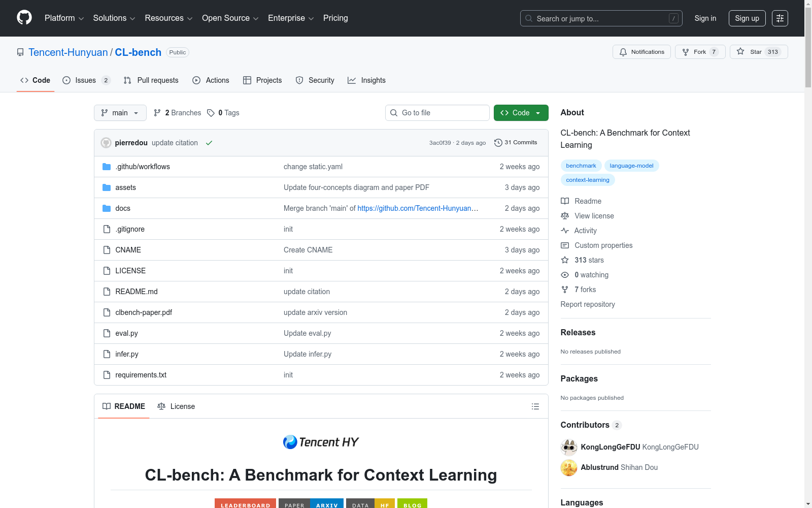Click the LEADERBOARD badge
The height and width of the screenshot is (508, 812).
coord(245,504)
